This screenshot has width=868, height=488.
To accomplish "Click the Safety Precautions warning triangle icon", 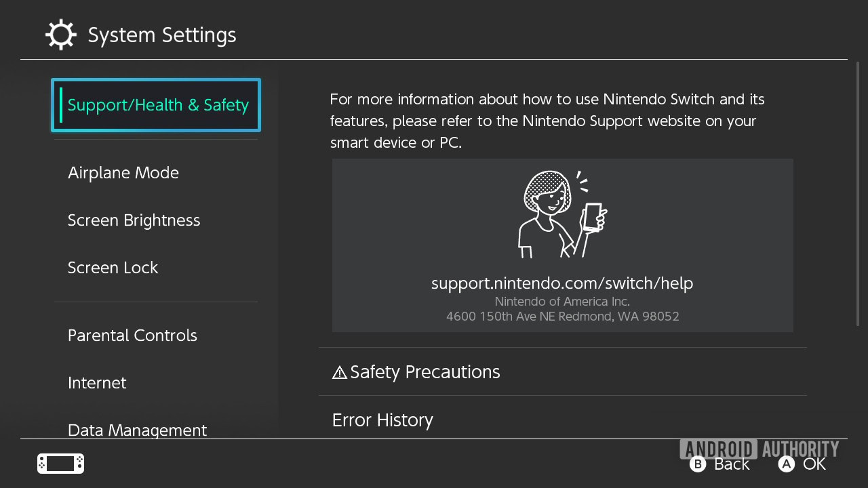I will pos(340,372).
